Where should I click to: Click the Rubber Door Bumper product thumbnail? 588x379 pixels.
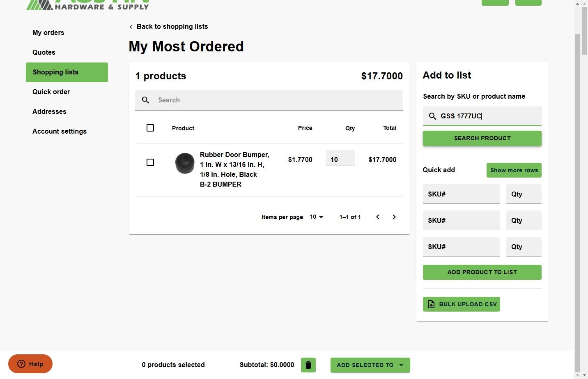[x=185, y=163]
